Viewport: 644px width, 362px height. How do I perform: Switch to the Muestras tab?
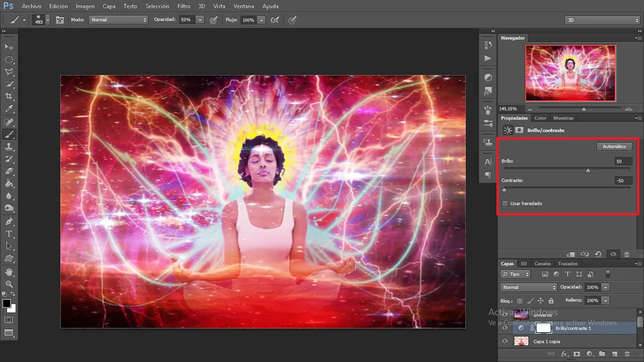(x=563, y=118)
